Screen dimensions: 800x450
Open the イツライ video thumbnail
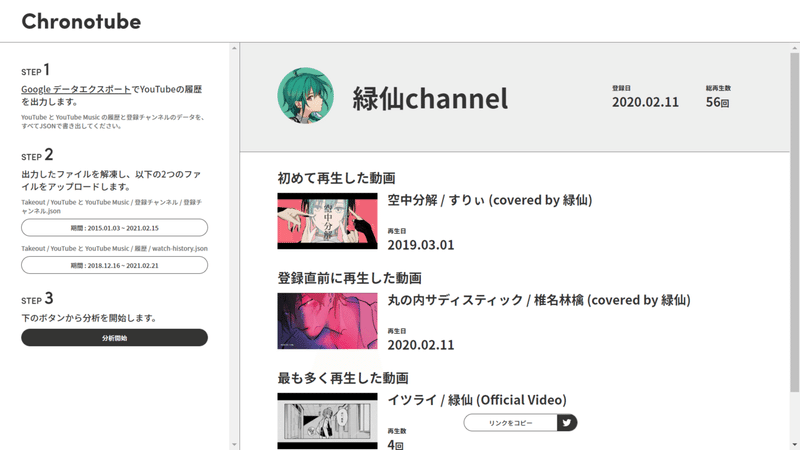coord(328,421)
